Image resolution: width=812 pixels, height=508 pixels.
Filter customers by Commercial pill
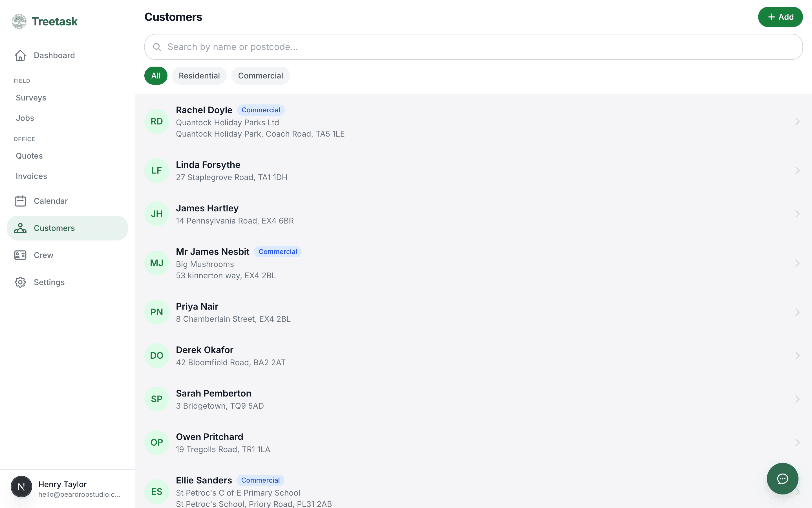pyautogui.click(x=261, y=76)
